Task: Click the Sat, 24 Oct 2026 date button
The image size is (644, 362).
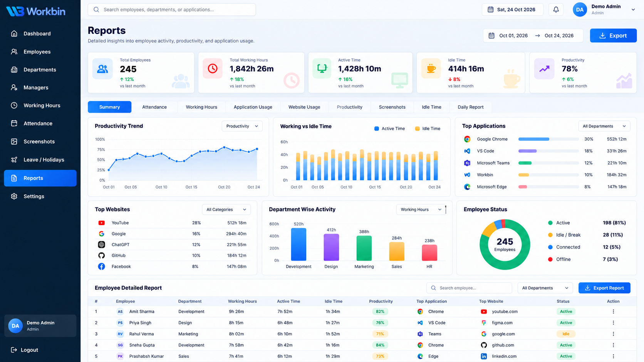Action: pos(513,10)
